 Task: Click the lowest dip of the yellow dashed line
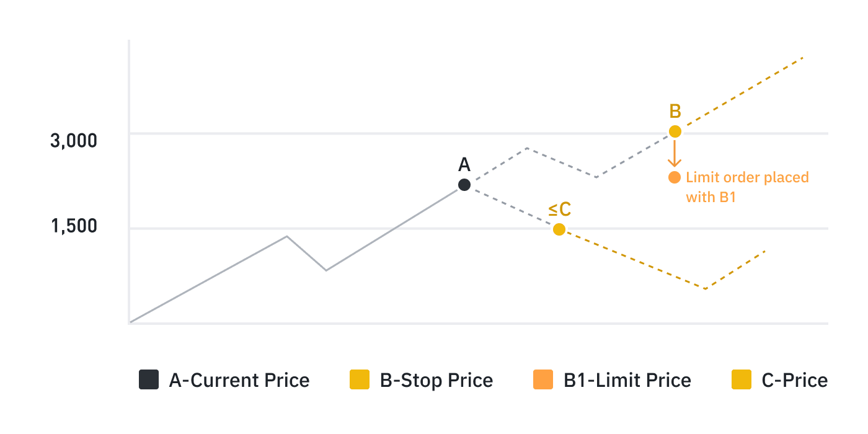[x=706, y=289]
